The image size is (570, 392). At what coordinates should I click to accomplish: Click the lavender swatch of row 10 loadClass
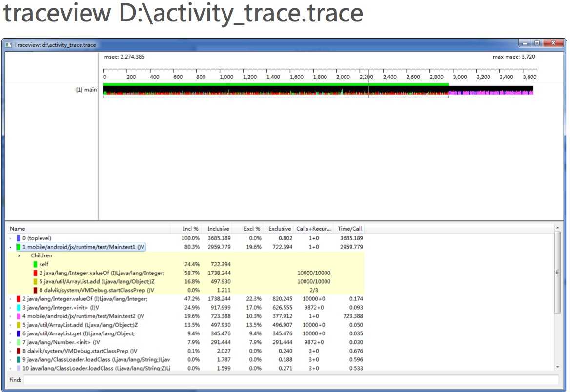(x=19, y=368)
